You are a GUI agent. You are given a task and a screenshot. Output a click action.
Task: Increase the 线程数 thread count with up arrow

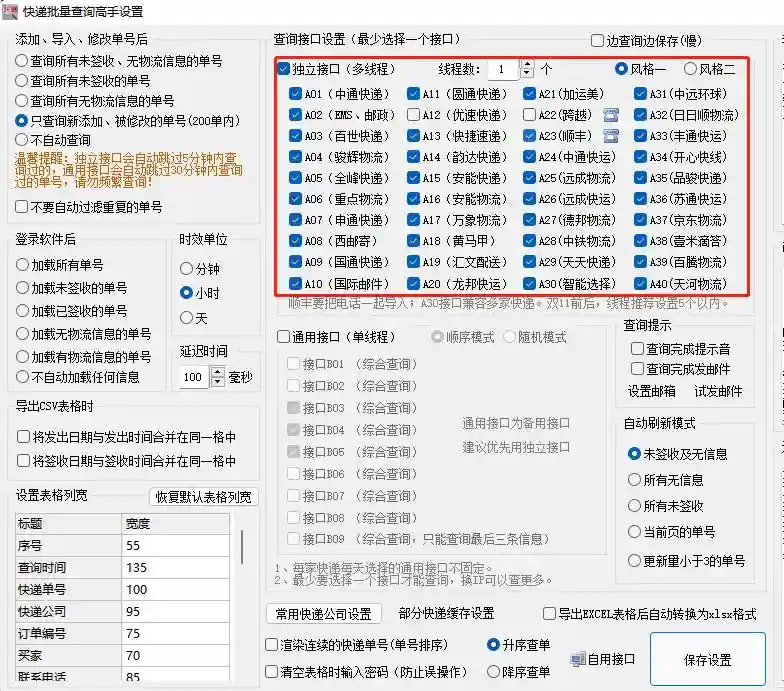pyautogui.click(x=527, y=65)
